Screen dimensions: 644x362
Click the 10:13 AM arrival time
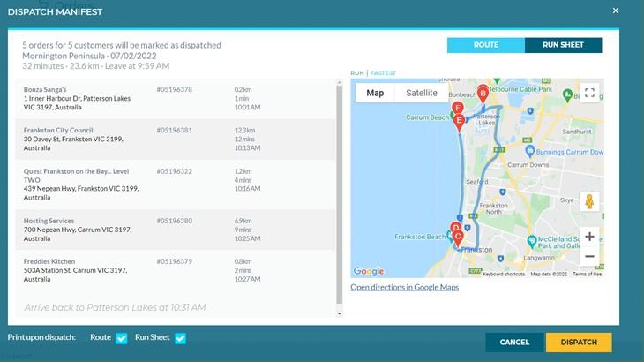tap(247, 148)
